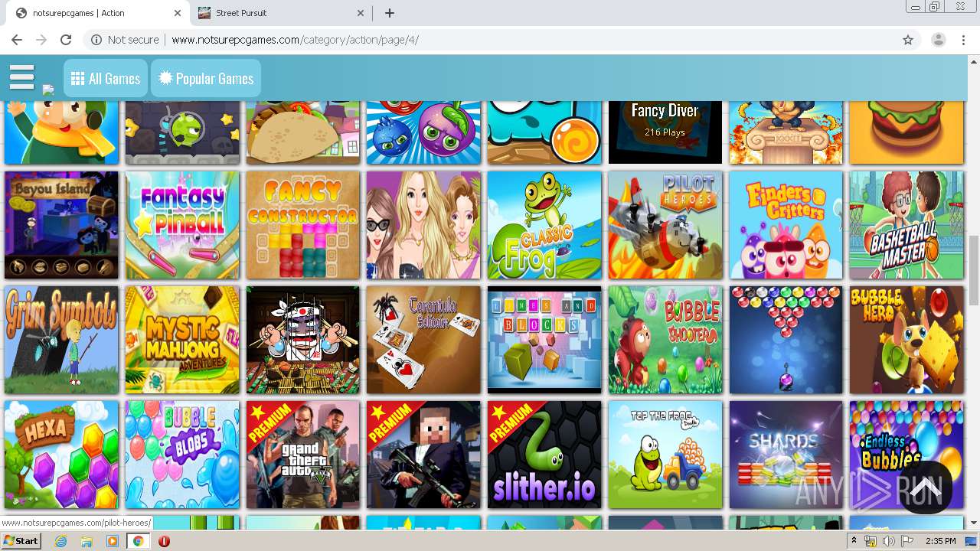
Task: Open the Endless Bubbles game
Action: tap(906, 455)
